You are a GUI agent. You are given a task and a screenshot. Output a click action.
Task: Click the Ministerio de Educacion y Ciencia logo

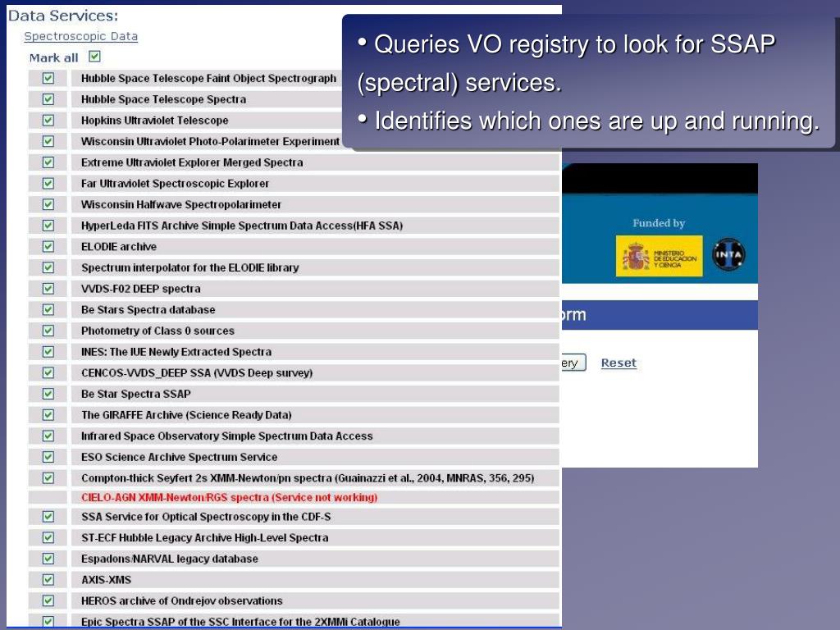[x=659, y=256]
